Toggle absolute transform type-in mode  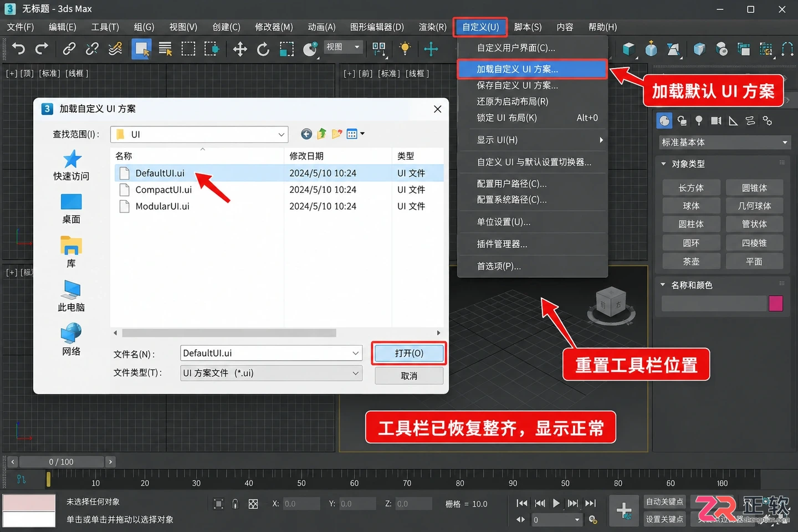tap(253, 504)
